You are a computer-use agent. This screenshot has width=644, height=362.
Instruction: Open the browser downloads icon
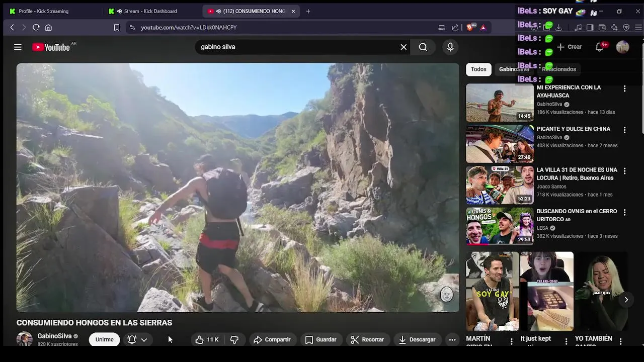558,27
